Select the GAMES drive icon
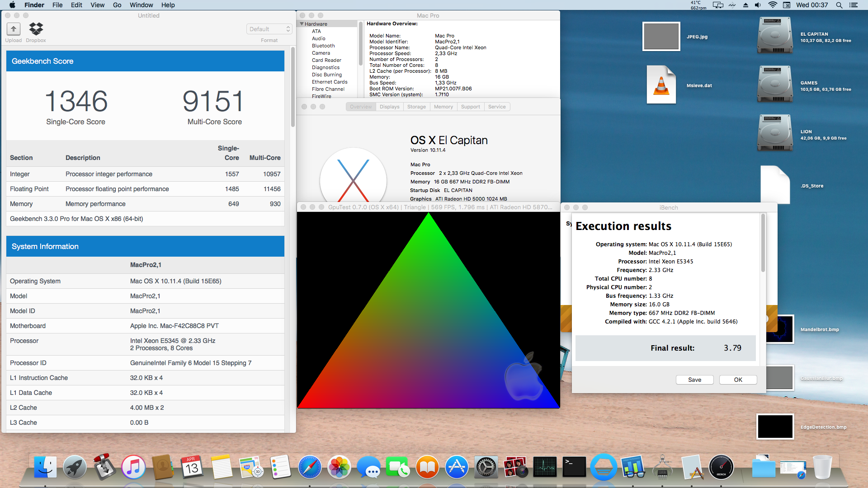Image resolution: width=868 pixels, height=488 pixels. pyautogui.click(x=775, y=84)
